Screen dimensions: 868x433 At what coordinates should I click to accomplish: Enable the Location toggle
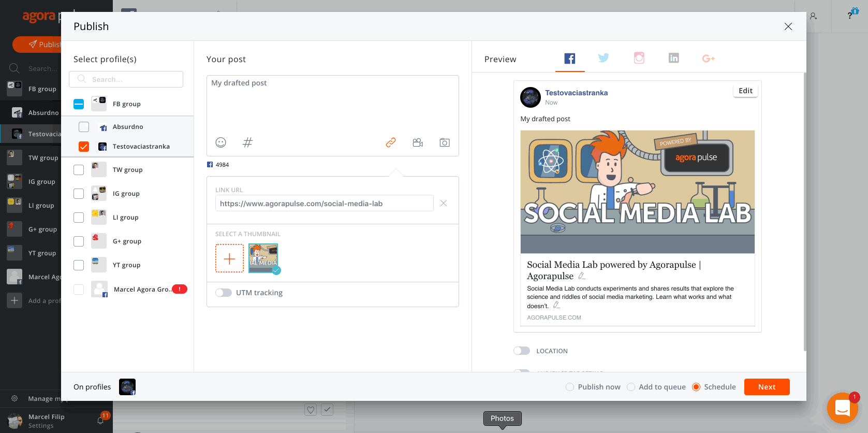click(x=522, y=351)
